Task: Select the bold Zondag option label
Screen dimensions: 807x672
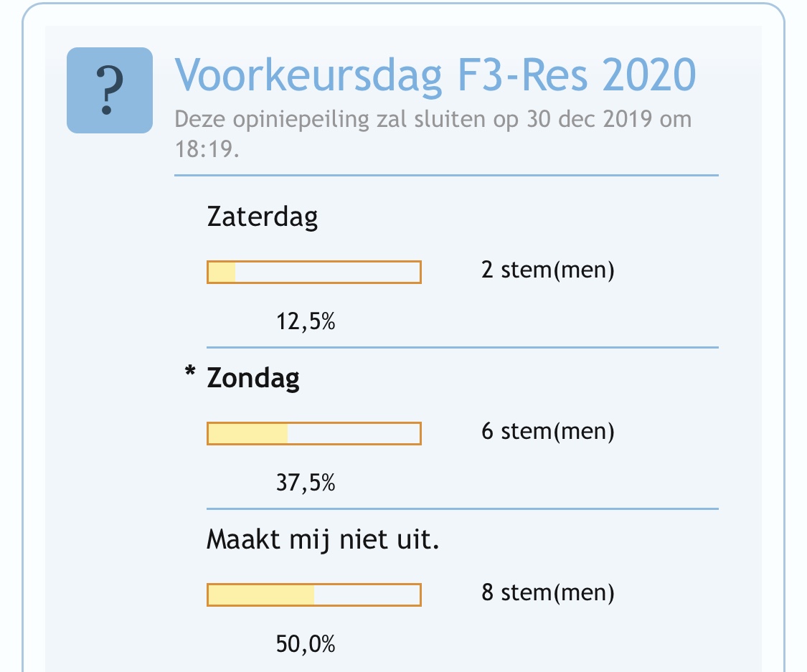Action: pos(253,378)
